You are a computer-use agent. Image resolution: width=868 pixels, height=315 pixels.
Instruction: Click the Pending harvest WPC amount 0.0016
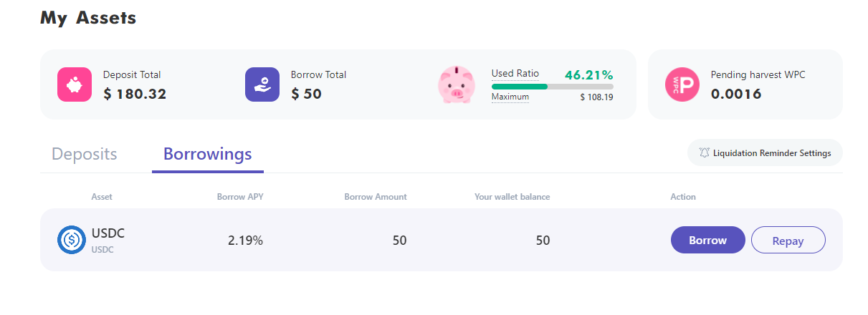[x=736, y=94]
